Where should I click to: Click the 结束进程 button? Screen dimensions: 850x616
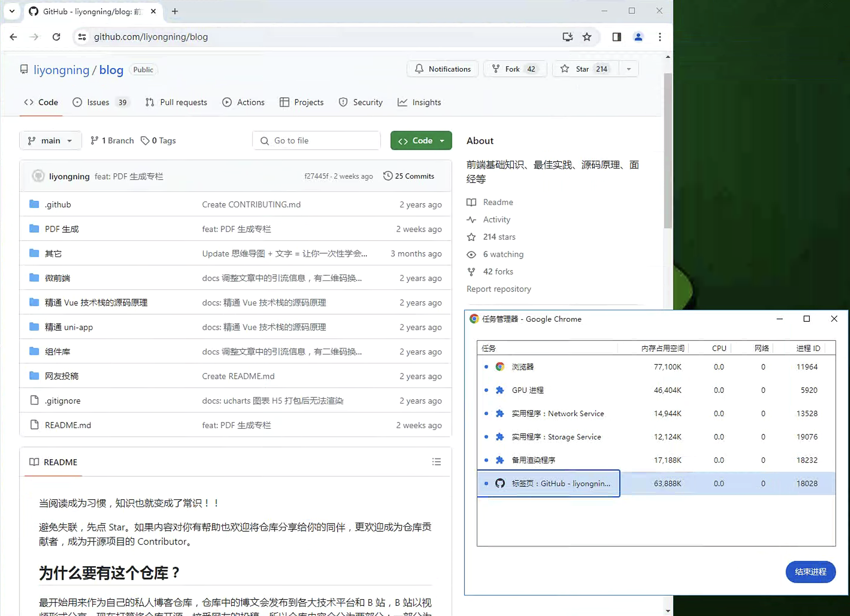click(810, 571)
